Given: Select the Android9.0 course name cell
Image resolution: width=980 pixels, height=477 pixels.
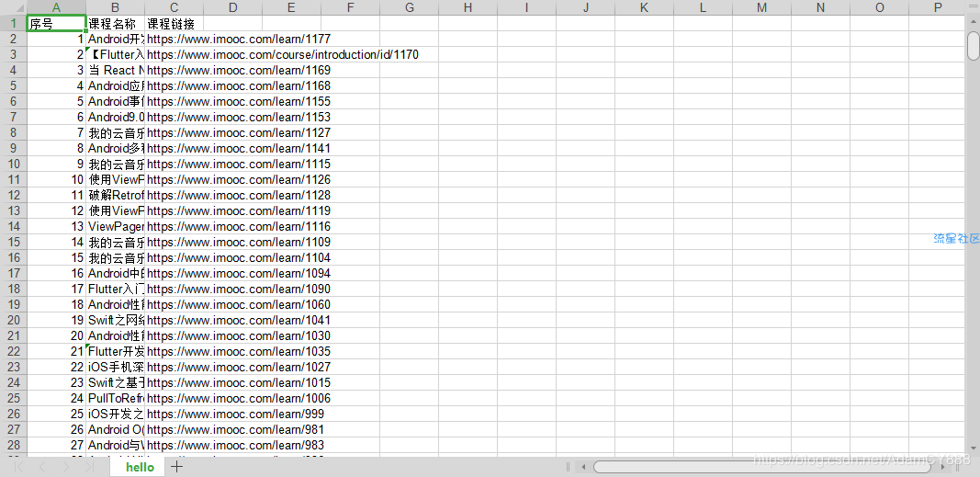Looking at the screenshot, I should click(x=115, y=118).
